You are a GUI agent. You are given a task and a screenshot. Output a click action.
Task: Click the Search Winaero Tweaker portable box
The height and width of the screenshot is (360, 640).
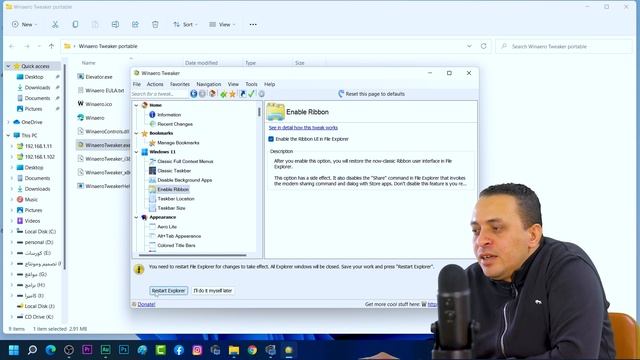(x=564, y=47)
